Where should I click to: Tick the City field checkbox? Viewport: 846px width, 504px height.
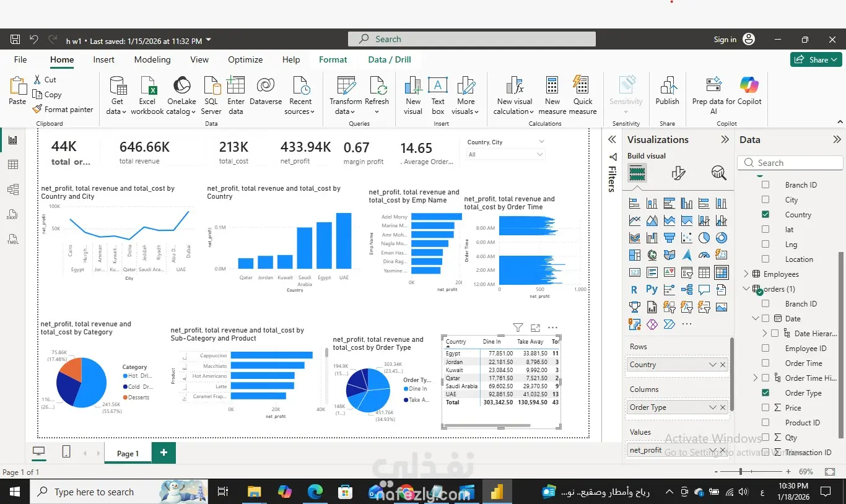pos(765,200)
